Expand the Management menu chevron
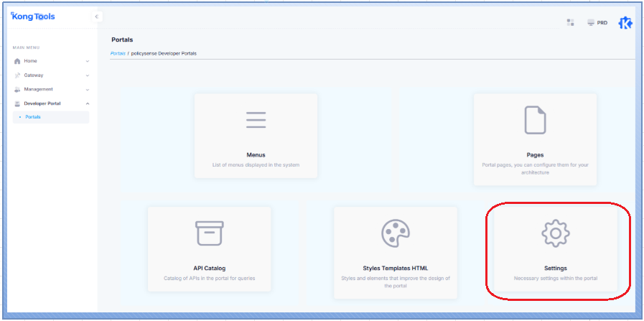The image size is (644, 321). (88, 90)
